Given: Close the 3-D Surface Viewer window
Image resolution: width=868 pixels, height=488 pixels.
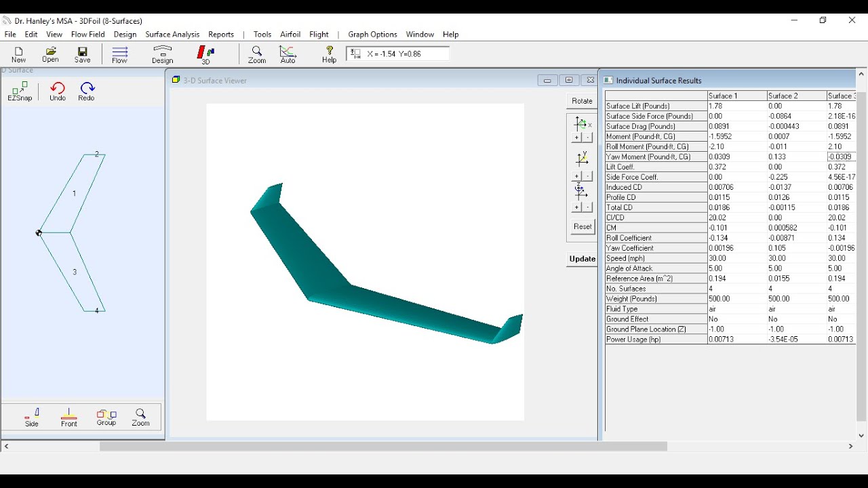Looking at the screenshot, I should click(x=591, y=81).
